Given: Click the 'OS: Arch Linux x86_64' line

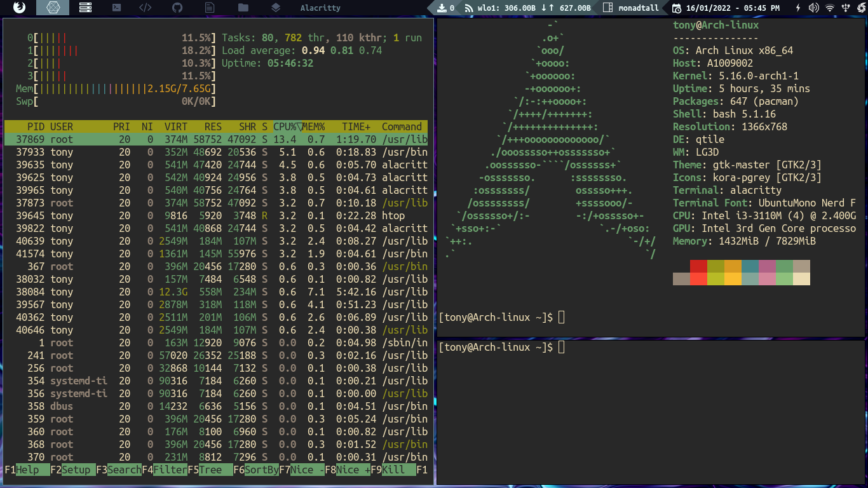Looking at the screenshot, I should [733, 50].
